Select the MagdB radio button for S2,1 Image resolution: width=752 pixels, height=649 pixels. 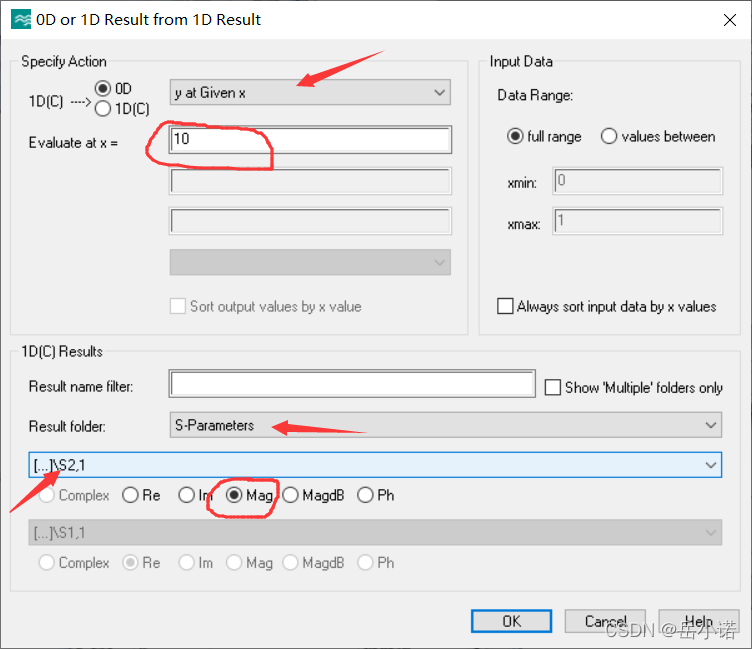pyautogui.click(x=291, y=495)
